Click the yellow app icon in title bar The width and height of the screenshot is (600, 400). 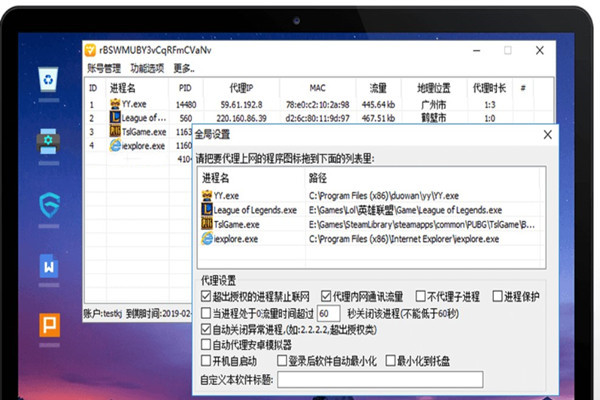[90, 50]
